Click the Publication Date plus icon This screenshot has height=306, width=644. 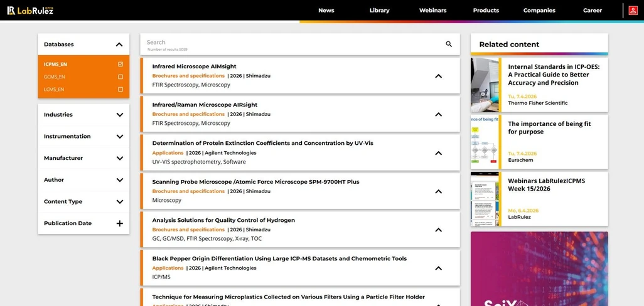(119, 223)
